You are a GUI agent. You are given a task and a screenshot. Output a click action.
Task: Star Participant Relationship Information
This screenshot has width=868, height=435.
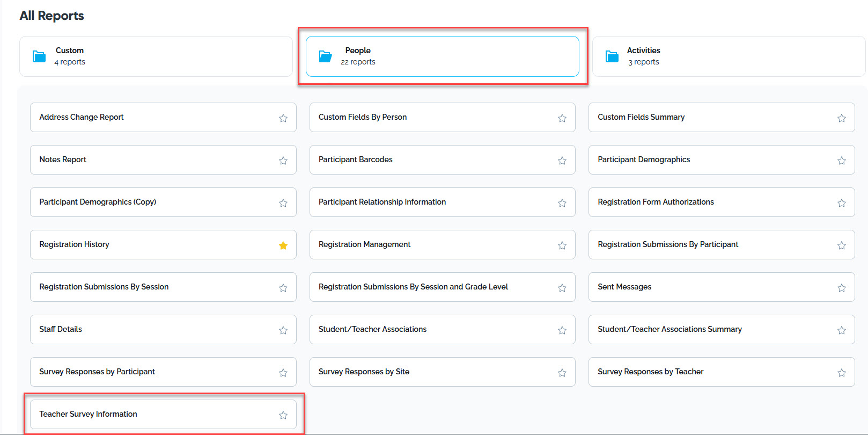coord(562,203)
